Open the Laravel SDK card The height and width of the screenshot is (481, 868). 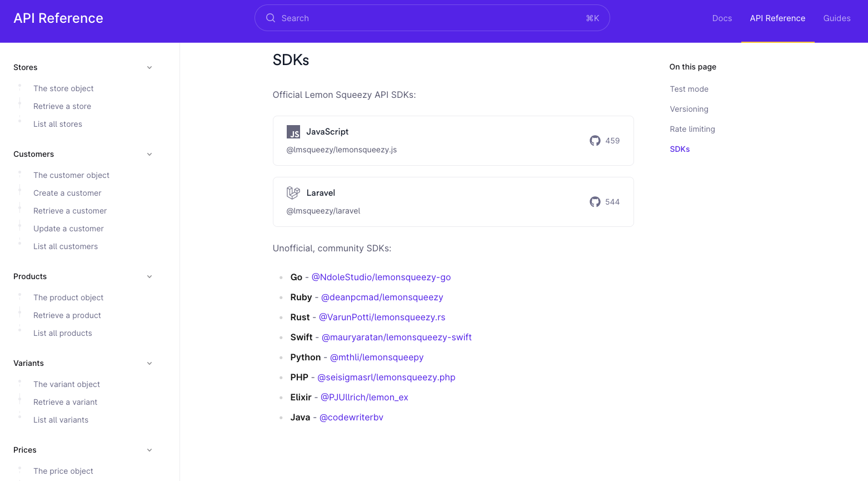tap(453, 202)
